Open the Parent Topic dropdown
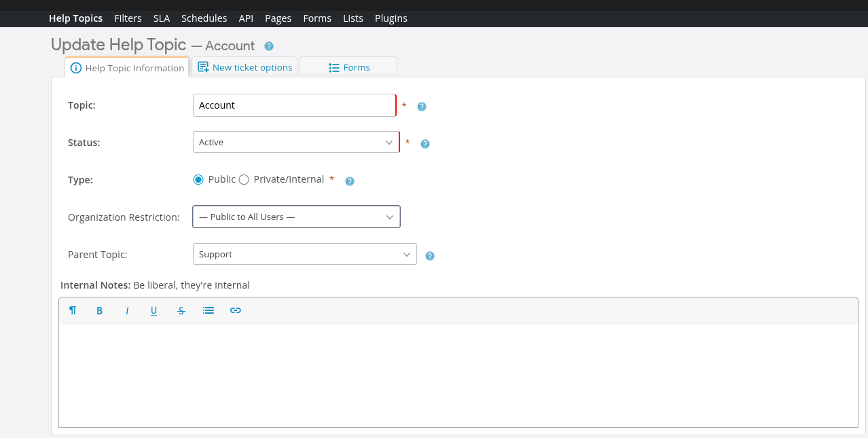This screenshot has width=868, height=438. pos(304,255)
